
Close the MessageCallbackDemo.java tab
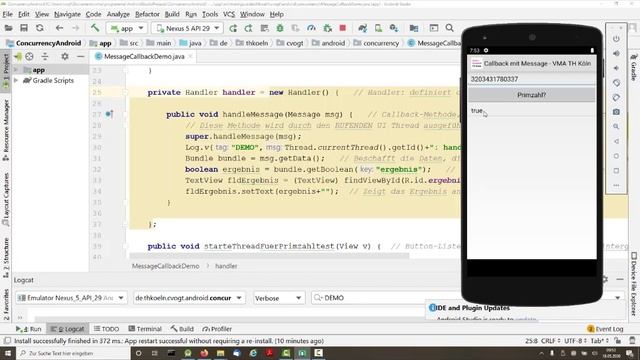coord(190,56)
